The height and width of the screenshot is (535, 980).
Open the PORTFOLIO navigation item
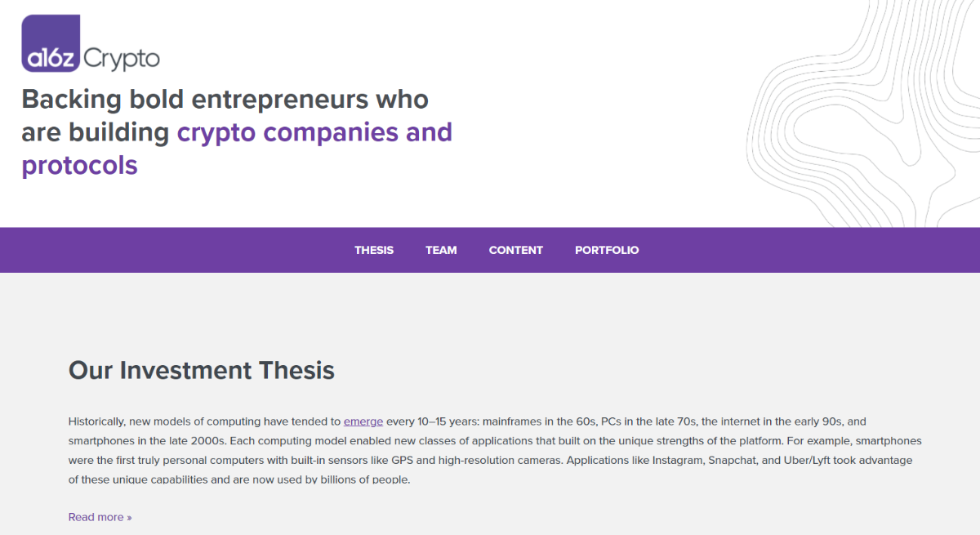[607, 250]
